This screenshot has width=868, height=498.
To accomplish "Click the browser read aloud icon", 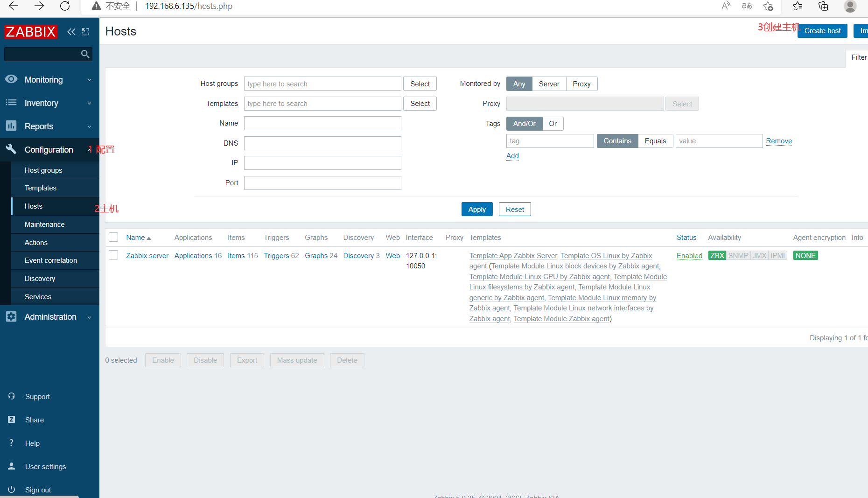I will click(x=726, y=6).
